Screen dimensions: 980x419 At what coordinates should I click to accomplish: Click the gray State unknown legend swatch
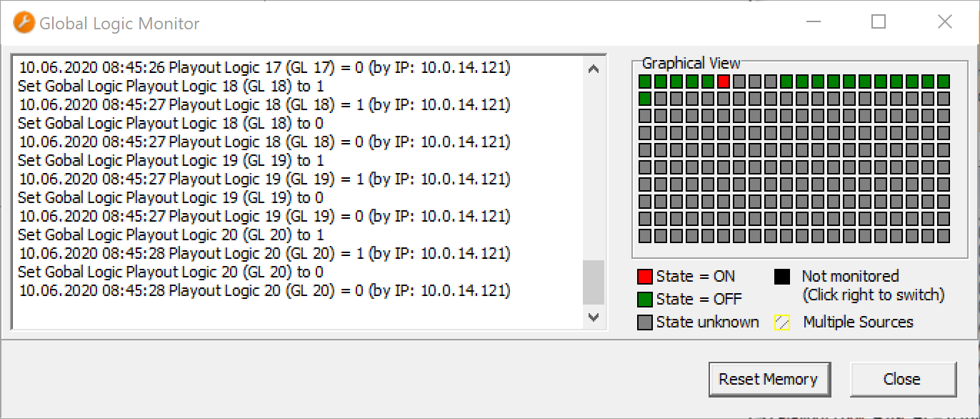tap(644, 322)
